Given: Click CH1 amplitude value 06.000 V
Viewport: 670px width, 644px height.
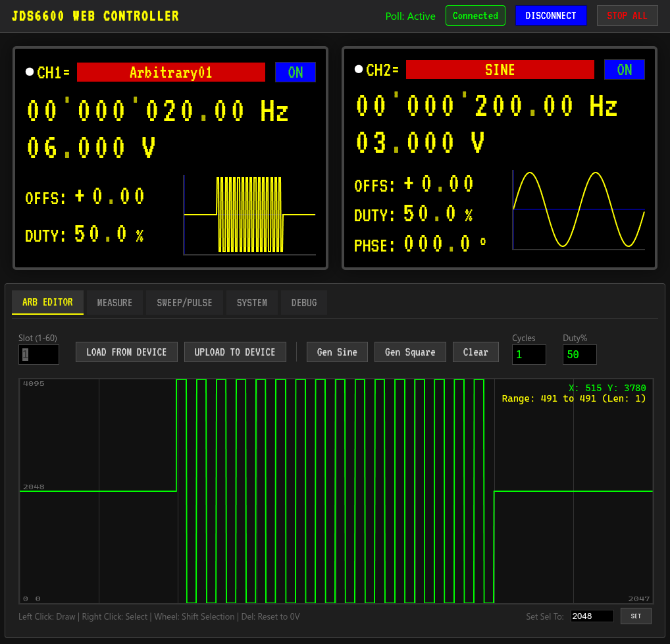Looking at the screenshot, I should (91, 148).
